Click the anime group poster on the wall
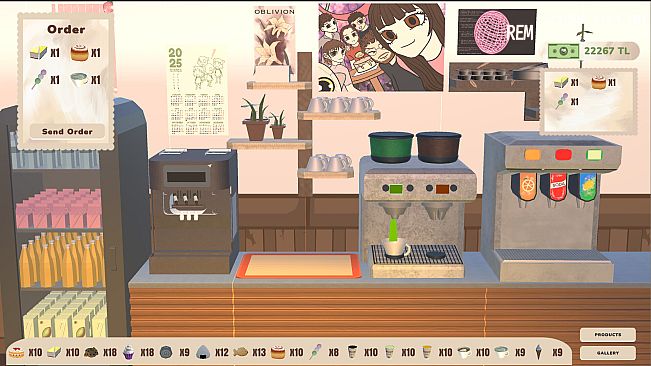The width and height of the screenshot is (651, 366). click(x=382, y=47)
